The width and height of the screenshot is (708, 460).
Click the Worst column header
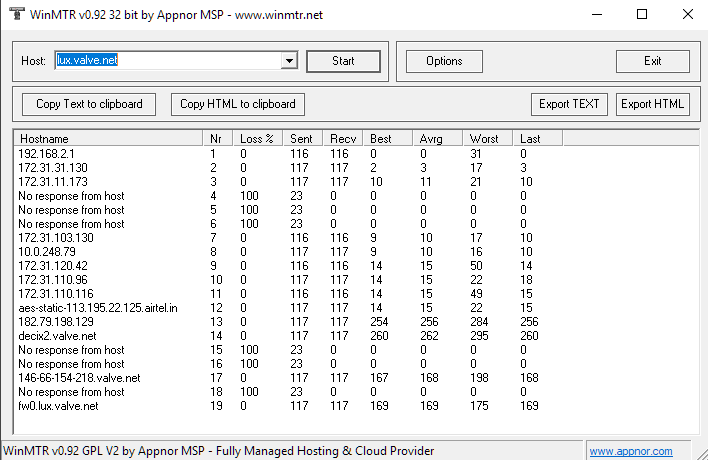pyautogui.click(x=488, y=139)
